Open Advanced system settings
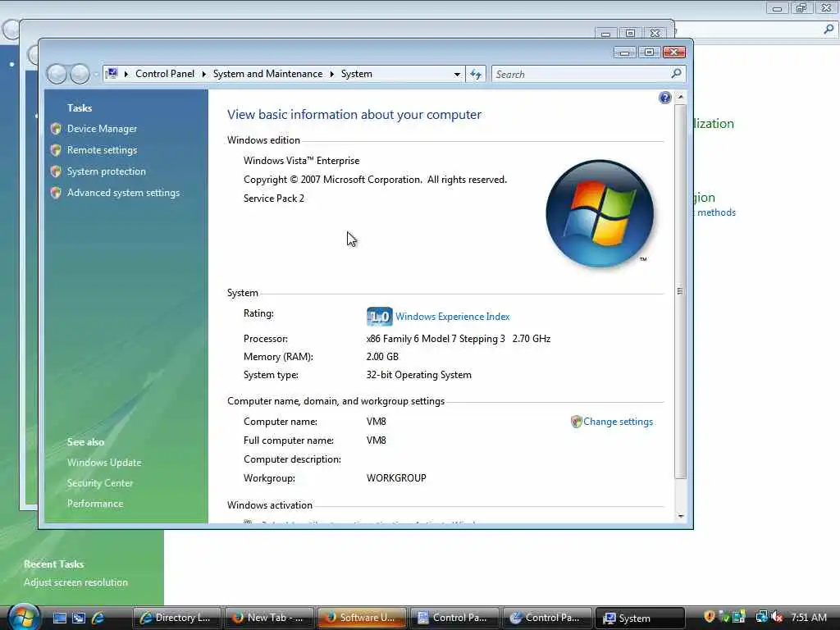Screen dimensions: 840x630 pos(123,193)
